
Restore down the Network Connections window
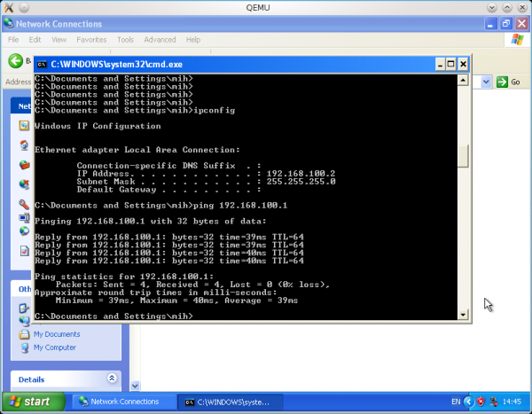click(506, 24)
